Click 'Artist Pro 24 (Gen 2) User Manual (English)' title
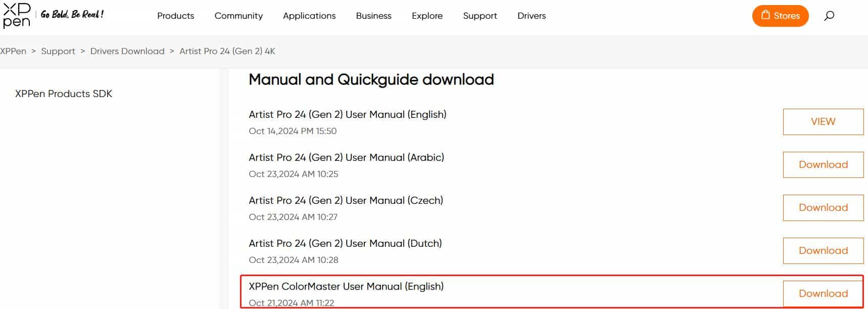 point(348,114)
